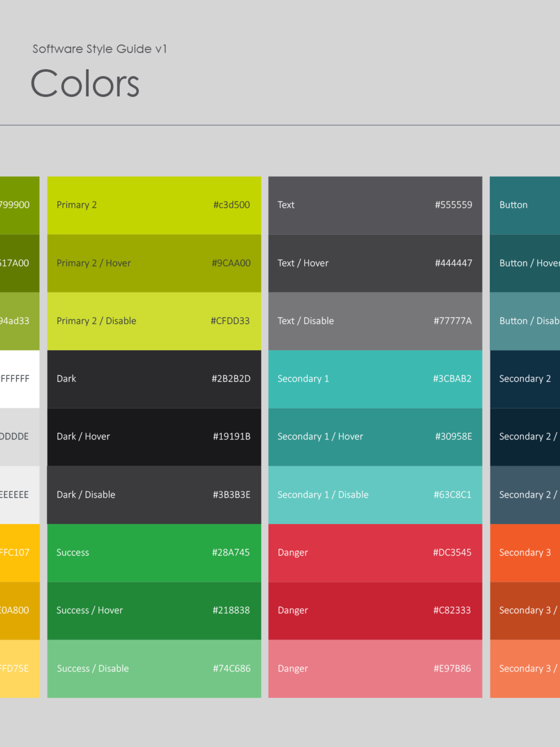
Task: Click the Text / Disable label
Action: [306, 321]
